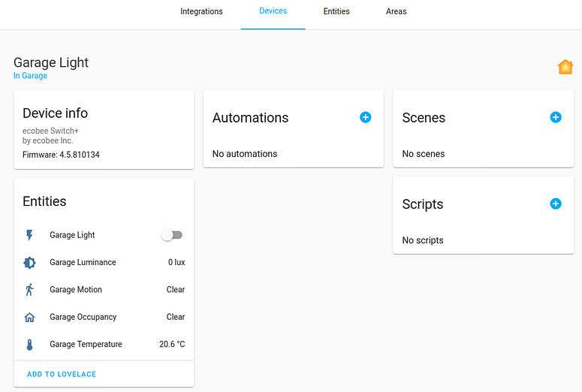Open the Garage Motion entity
The image size is (582, 392).
click(104, 290)
